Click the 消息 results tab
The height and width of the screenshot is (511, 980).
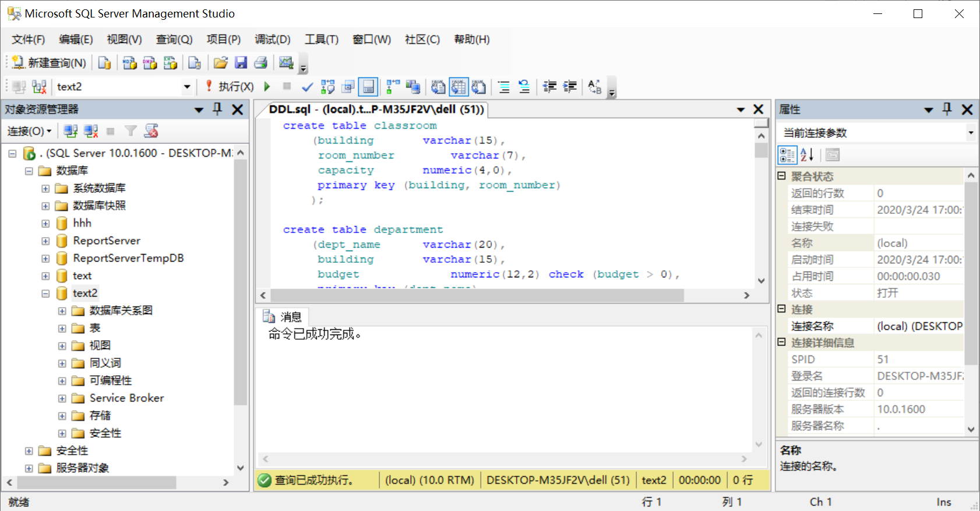(x=283, y=317)
